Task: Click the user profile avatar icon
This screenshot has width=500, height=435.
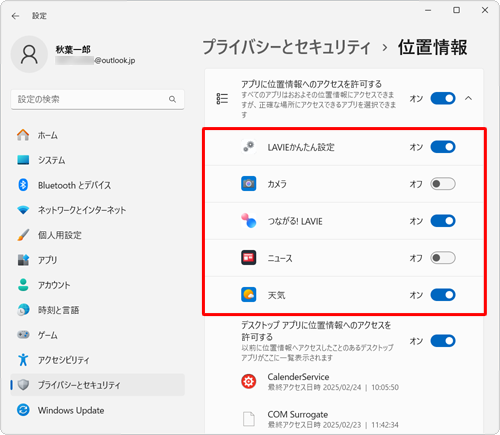Action: click(x=29, y=54)
